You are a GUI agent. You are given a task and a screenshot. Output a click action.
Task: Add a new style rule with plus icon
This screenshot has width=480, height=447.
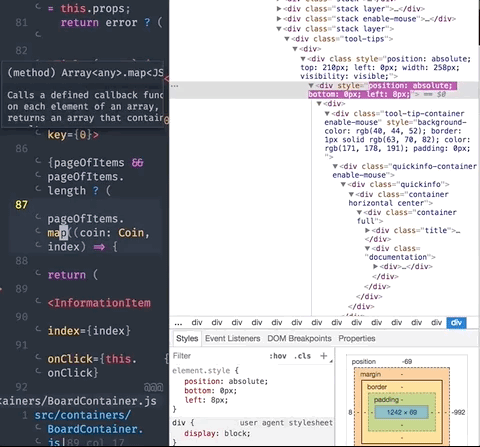point(323,356)
